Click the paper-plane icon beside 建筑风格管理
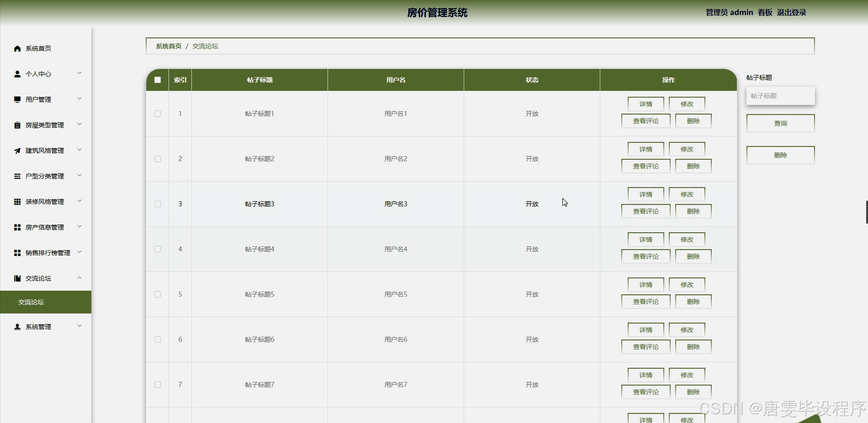868x423 pixels. [17, 151]
